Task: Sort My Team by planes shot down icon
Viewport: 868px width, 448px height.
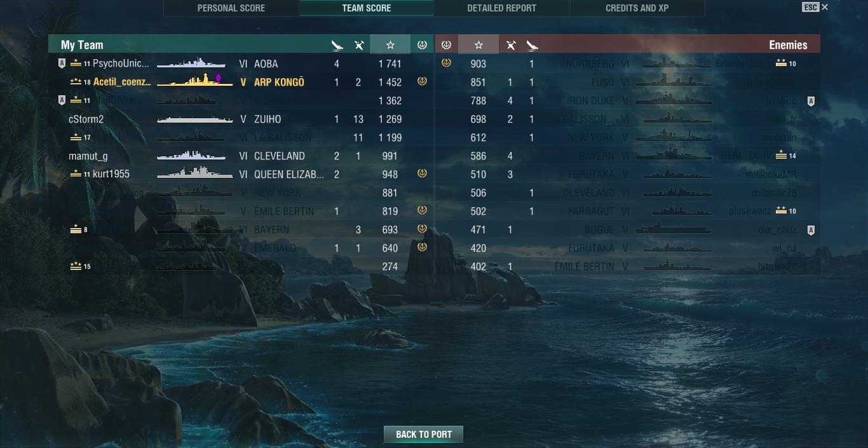Action: pyautogui.click(x=359, y=45)
